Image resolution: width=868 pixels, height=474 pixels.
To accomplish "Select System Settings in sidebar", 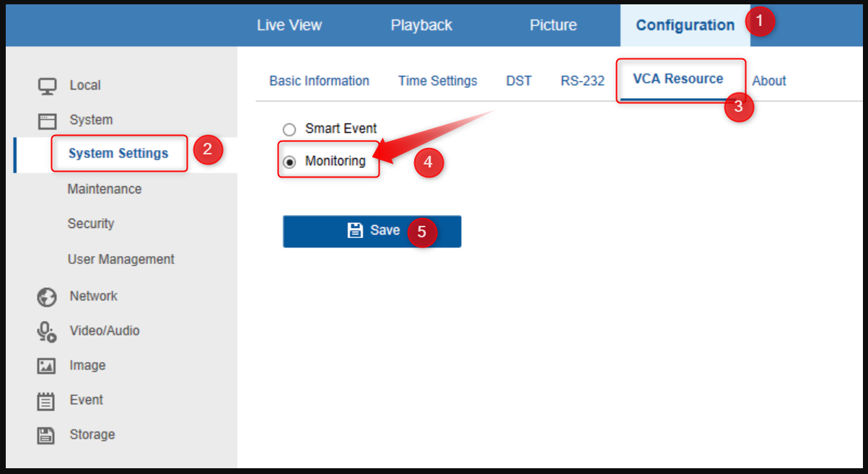I will click(118, 153).
